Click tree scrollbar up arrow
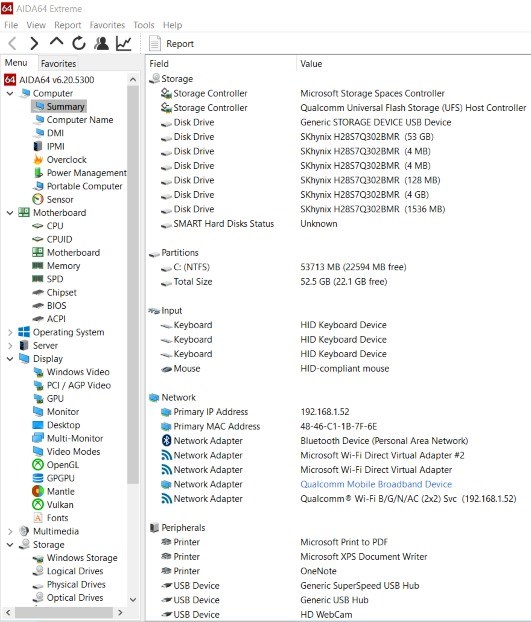The width and height of the screenshot is (531, 622). pos(133,80)
